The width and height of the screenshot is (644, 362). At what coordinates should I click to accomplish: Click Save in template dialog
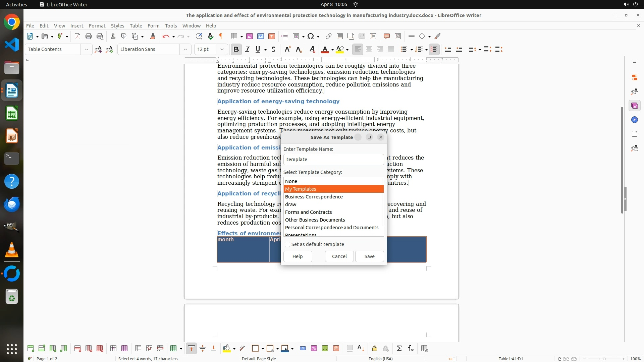point(369,256)
